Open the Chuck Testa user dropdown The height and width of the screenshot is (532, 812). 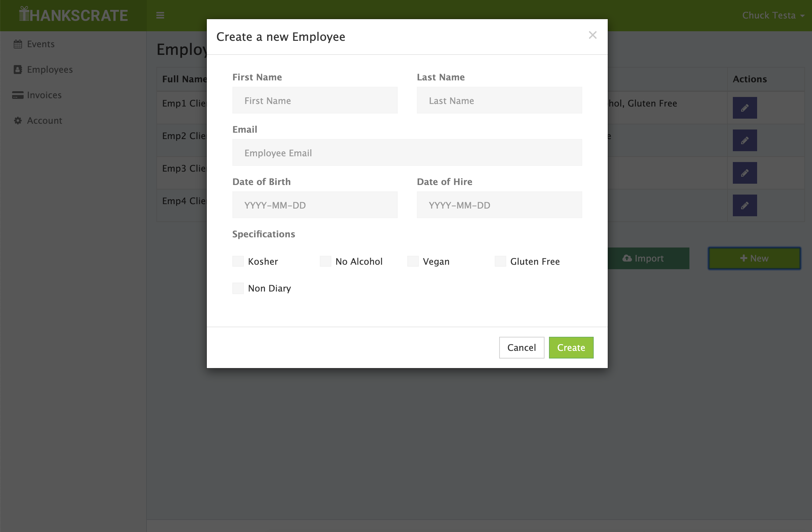773,15
